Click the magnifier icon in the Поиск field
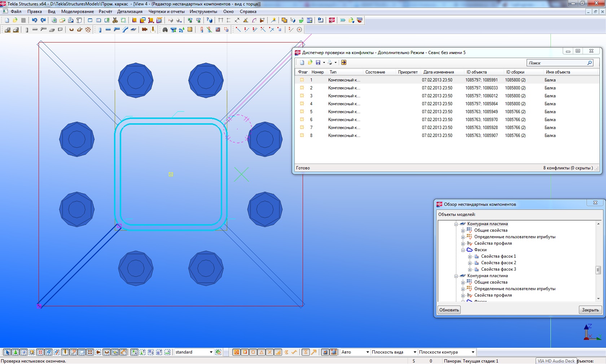606x364 pixels. coord(589,63)
